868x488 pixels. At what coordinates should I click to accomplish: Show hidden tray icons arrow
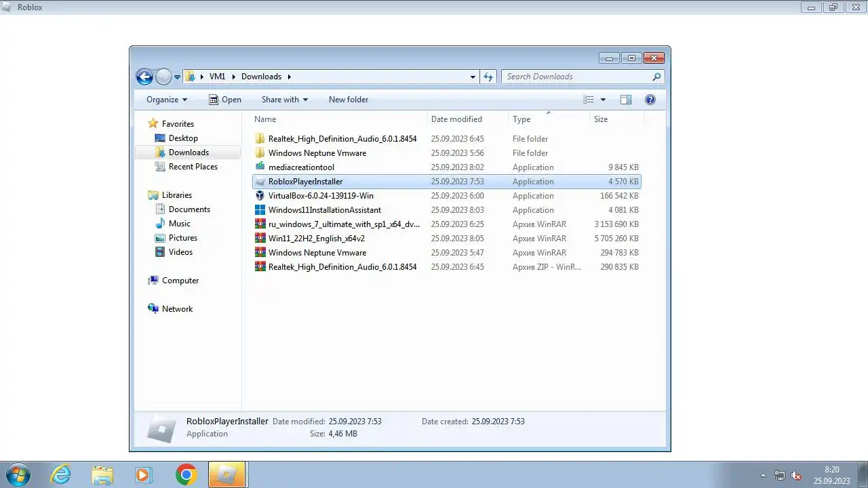(764, 475)
